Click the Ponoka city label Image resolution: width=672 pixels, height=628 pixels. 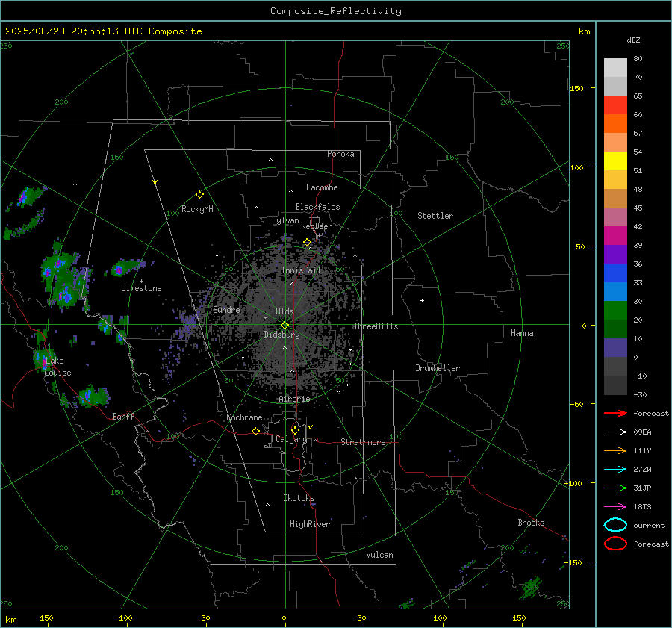tap(340, 154)
